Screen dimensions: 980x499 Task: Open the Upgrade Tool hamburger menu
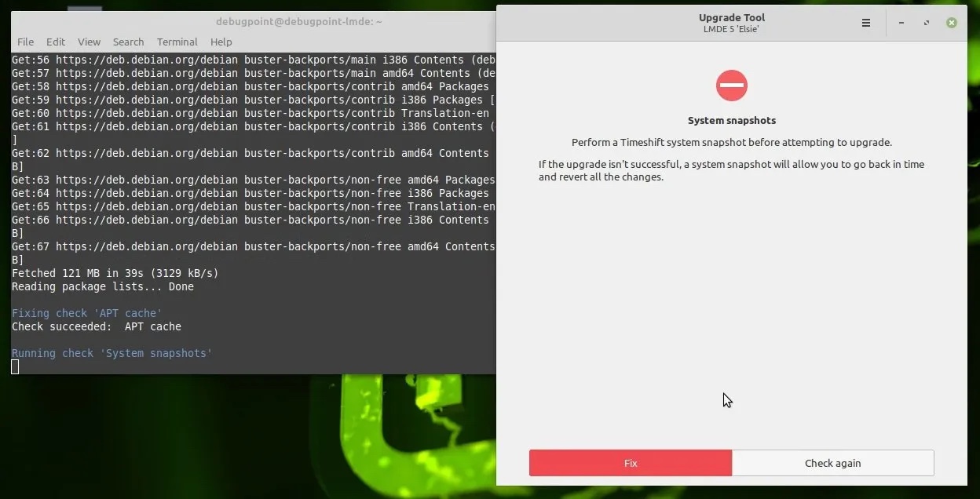tap(865, 24)
